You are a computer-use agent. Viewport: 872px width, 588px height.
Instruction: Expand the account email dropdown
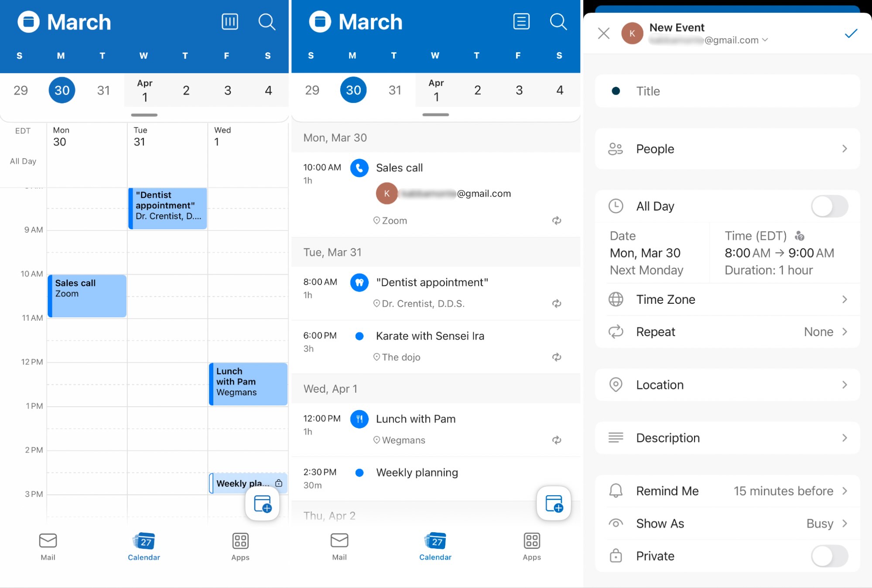point(765,40)
